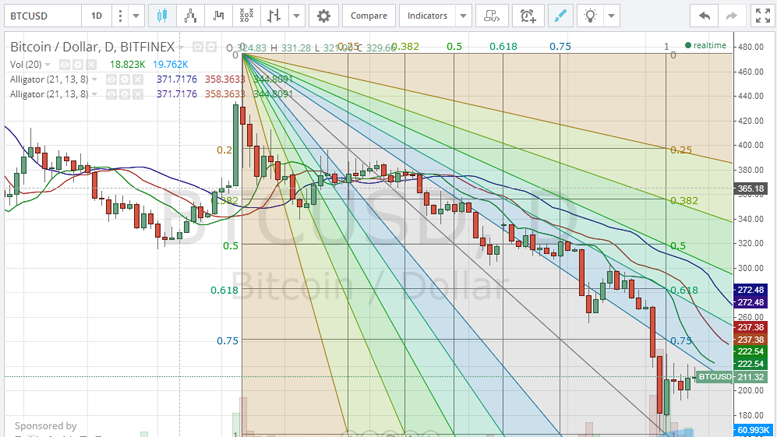Click the Vol 19.762K value

tap(170, 64)
